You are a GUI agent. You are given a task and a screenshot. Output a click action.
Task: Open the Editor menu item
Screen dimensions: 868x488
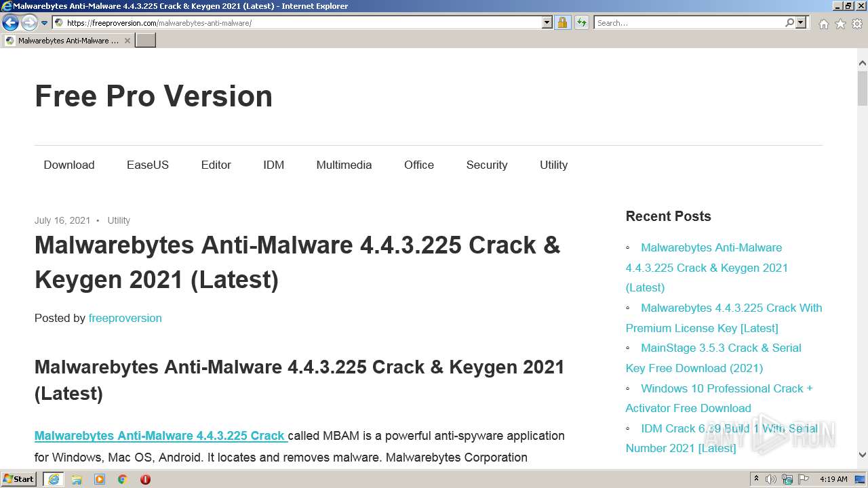coord(216,165)
